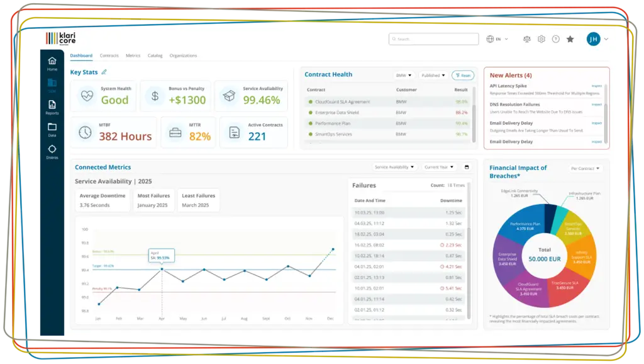Click the green status dot of CloudGuard SLA Agreement

tap(311, 101)
